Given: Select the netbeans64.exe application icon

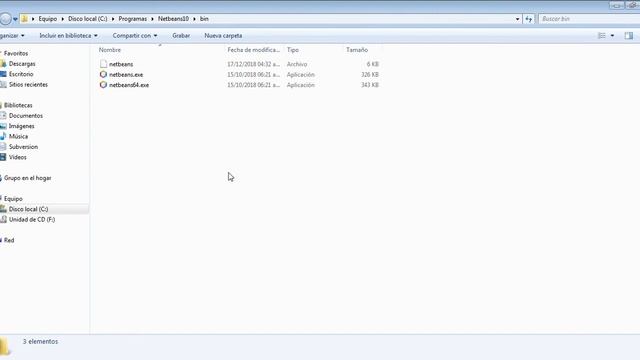Looking at the screenshot, I should coord(103,85).
